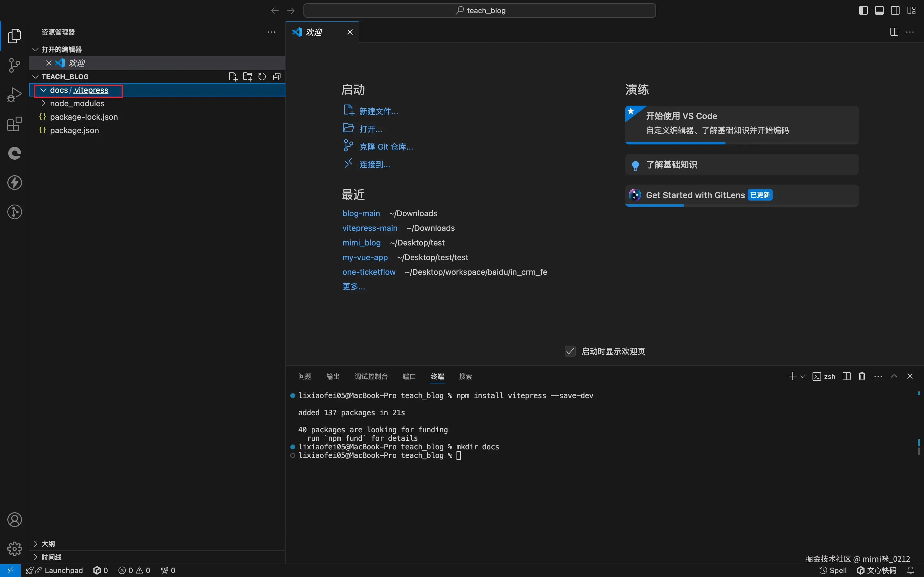Open the Source Control view

pos(14,65)
